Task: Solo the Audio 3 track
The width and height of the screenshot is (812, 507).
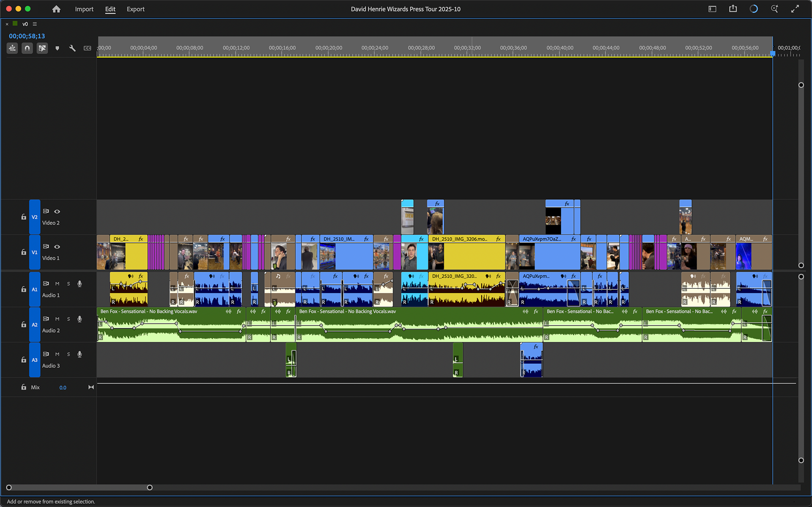Action: [68, 354]
